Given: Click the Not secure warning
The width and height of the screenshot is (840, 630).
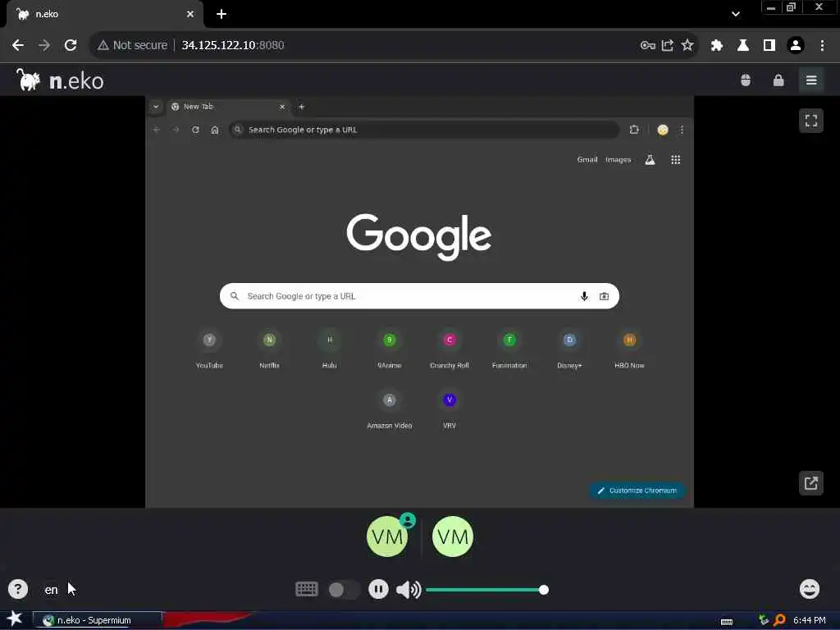Looking at the screenshot, I should pyautogui.click(x=133, y=45).
